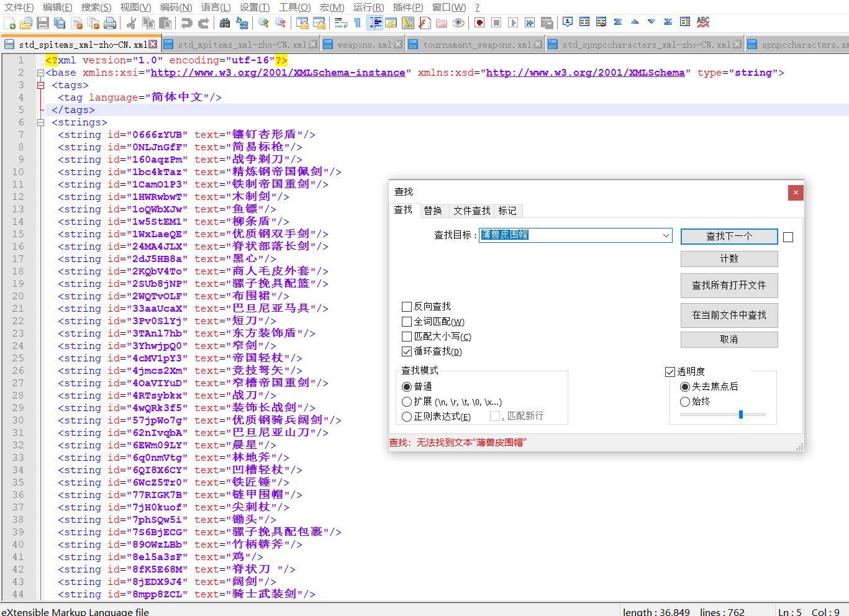Click 查找下一个 button
849x616 pixels.
729,237
